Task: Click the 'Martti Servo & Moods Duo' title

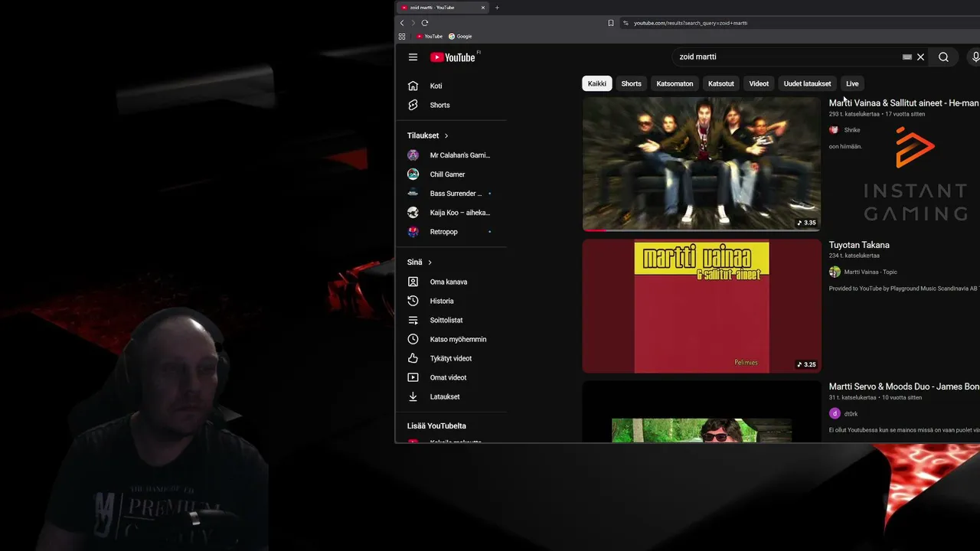Action: click(903, 386)
